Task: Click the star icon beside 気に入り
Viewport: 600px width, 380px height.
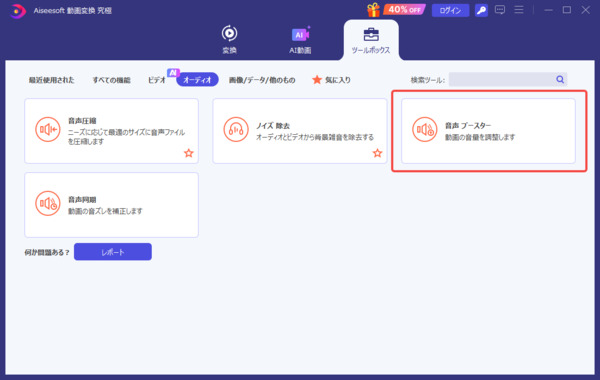Action: pos(317,80)
